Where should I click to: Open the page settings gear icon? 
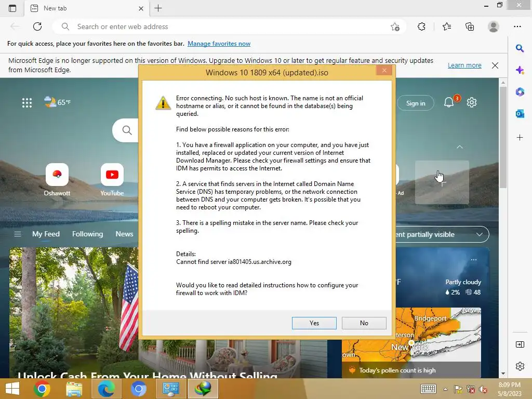tap(472, 102)
